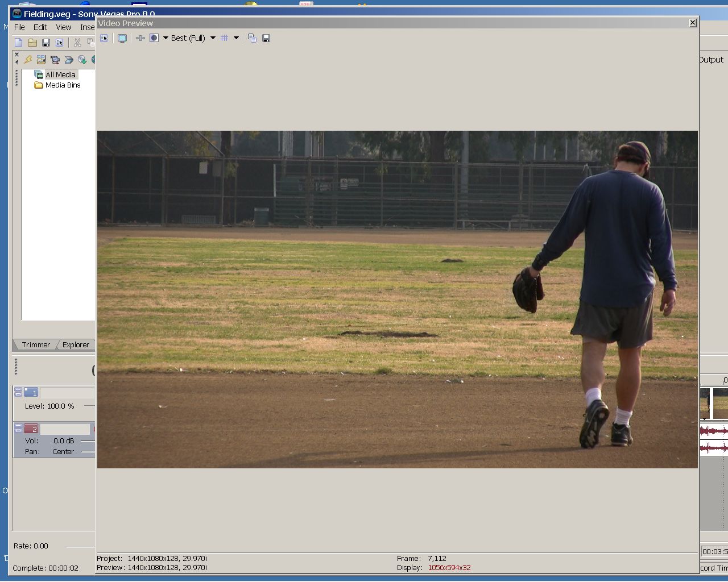This screenshot has height=582, width=728.
Task: Click the Copy Snapshot to Clipboard icon
Action: click(x=252, y=38)
